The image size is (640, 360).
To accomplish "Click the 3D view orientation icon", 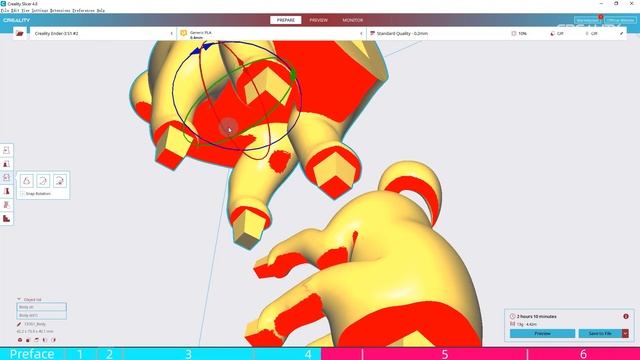I will tap(20, 340).
